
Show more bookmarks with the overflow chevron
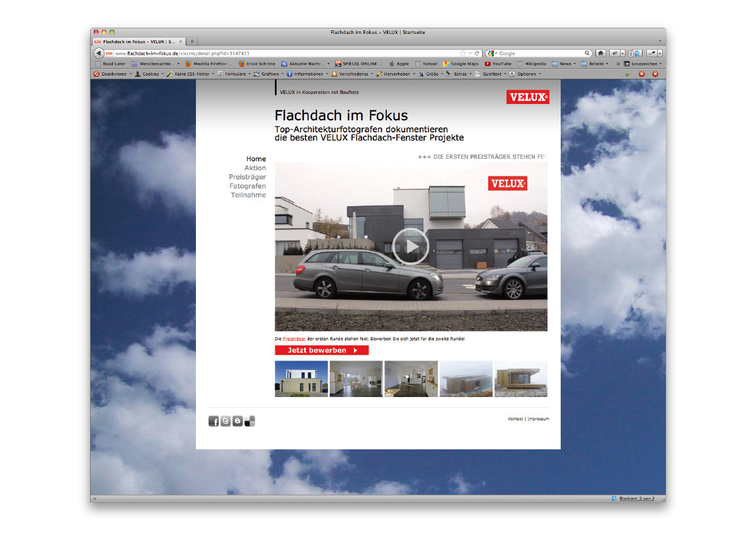pos(618,64)
